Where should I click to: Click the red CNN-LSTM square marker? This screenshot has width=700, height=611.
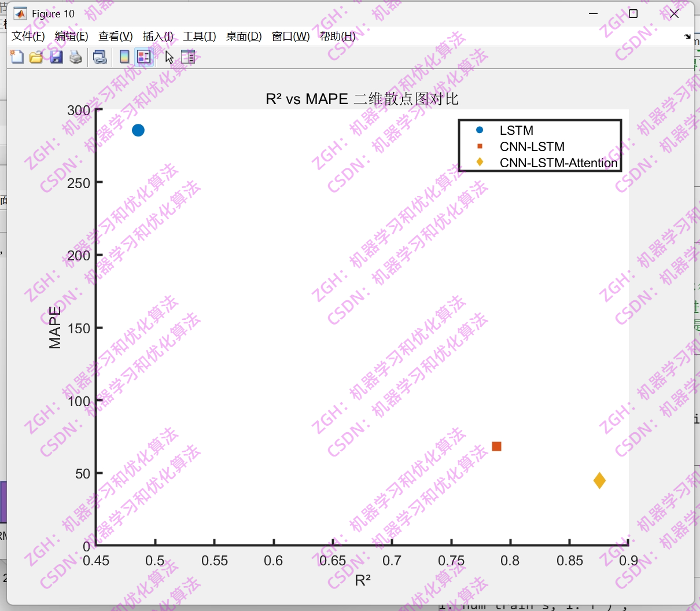[498, 446]
